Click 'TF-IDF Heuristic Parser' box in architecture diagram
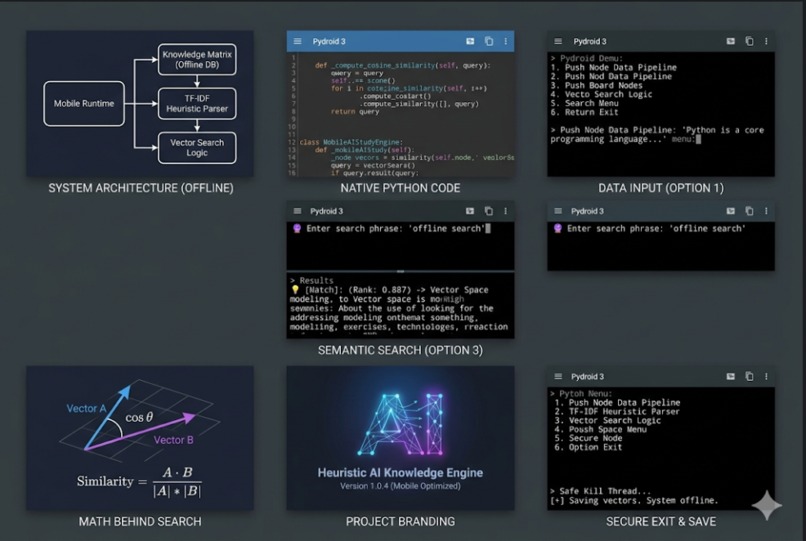 (197, 103)
